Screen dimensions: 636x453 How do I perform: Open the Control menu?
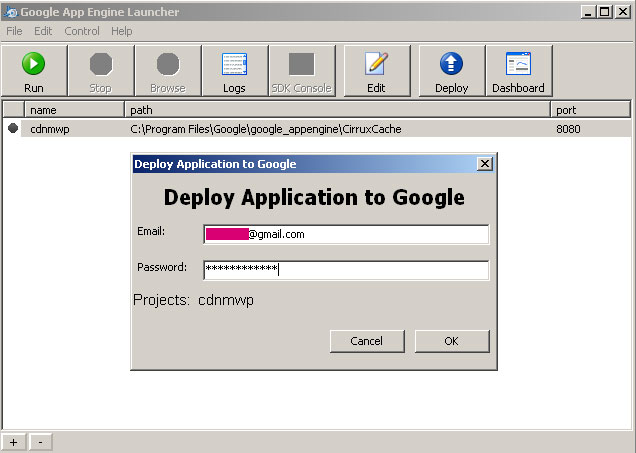click(x=82, y=31)
